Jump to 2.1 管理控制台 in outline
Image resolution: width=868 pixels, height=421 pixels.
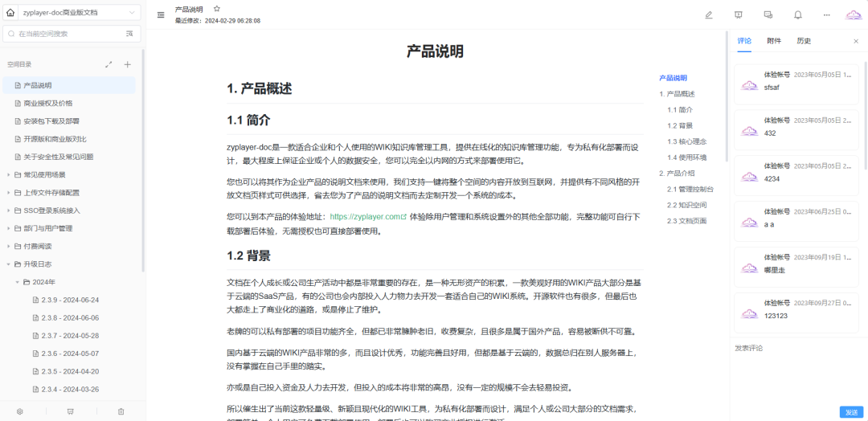[690, 189]
